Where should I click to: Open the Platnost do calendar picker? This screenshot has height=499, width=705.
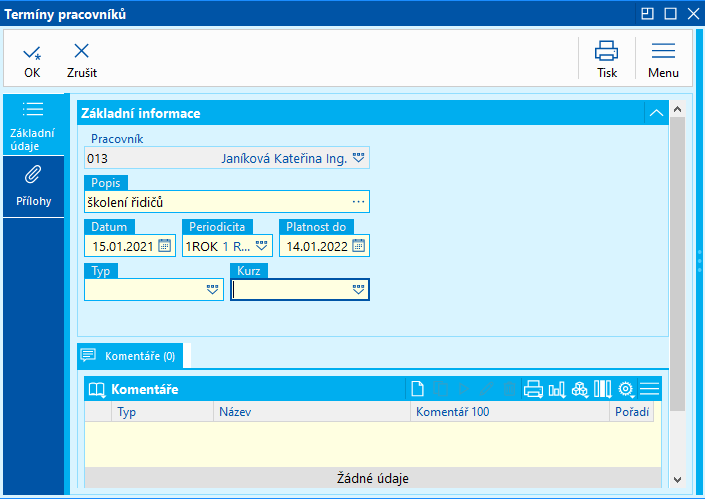[x=358, y=246]
